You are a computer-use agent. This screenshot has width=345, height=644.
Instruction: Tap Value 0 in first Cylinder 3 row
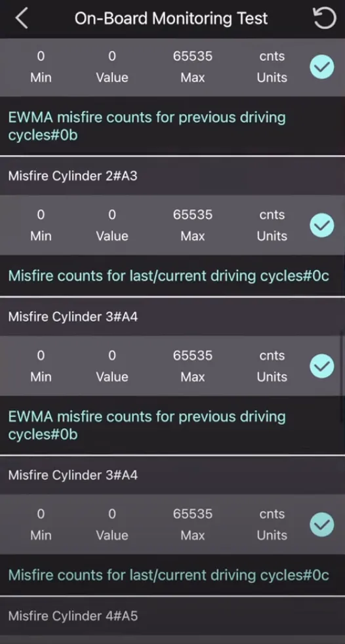pyautogui.click(x=112, y=366)
